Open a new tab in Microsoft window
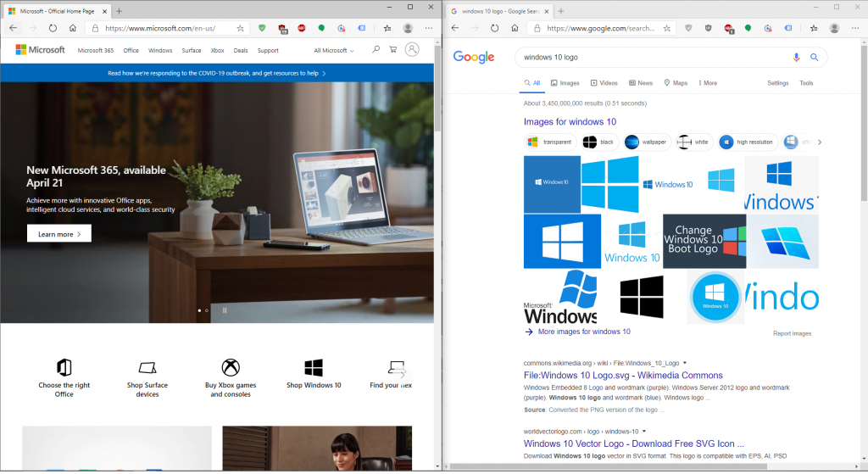This screenshot has height=474, width=868. (x=119, y=10)
